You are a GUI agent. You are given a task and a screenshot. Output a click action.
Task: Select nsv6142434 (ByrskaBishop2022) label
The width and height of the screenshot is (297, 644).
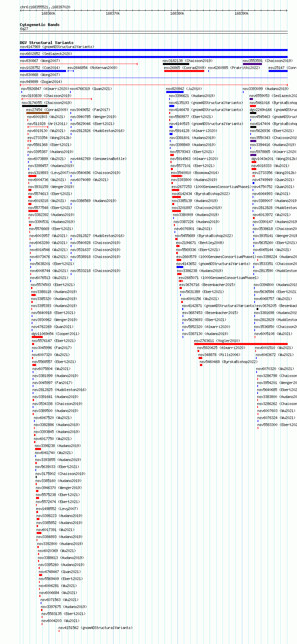201,194
